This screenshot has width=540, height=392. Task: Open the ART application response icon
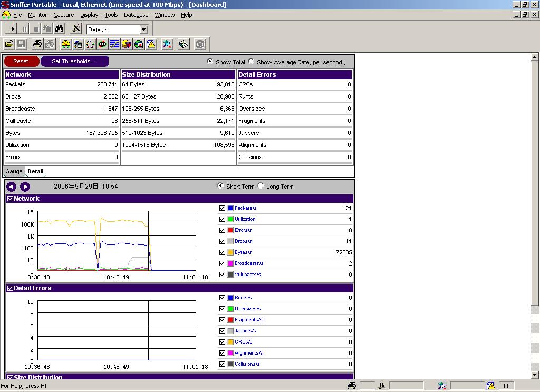click(x=102, y=44)
